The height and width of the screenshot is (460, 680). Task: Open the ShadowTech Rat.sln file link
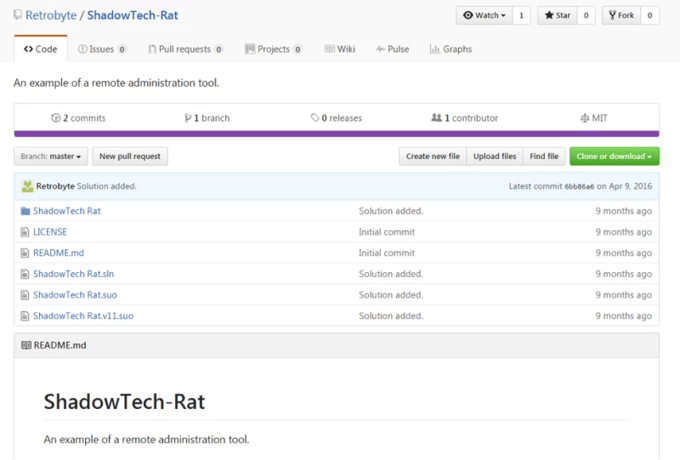pos(73,274)
